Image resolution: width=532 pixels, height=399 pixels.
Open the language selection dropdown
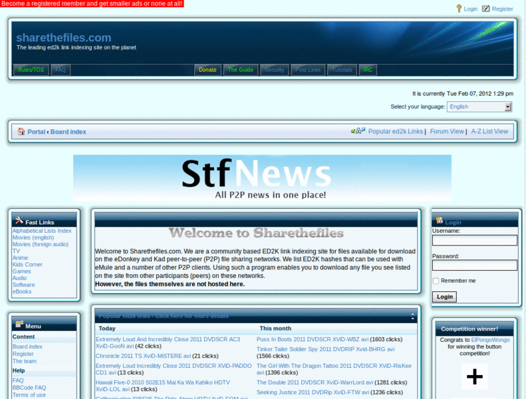(479, 106)
